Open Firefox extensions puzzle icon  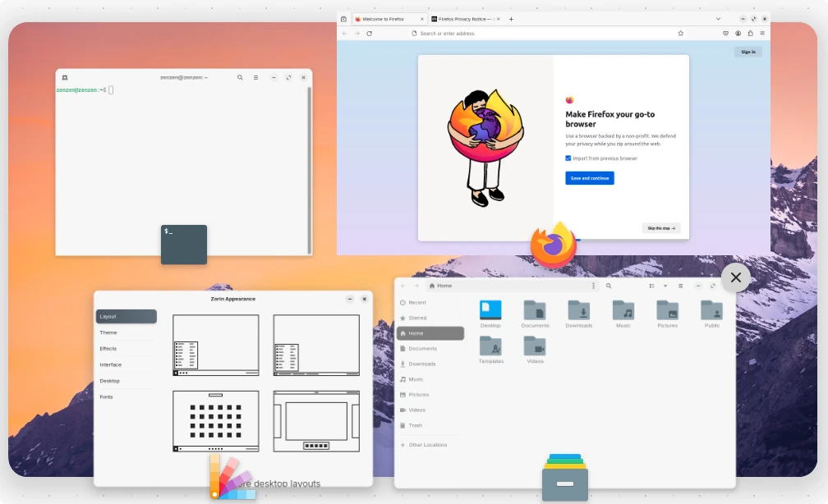click(750, 34)
